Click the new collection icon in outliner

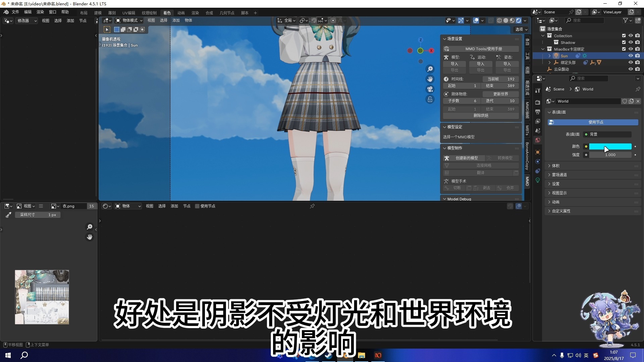pyautogui.click(x=638, y=20)
